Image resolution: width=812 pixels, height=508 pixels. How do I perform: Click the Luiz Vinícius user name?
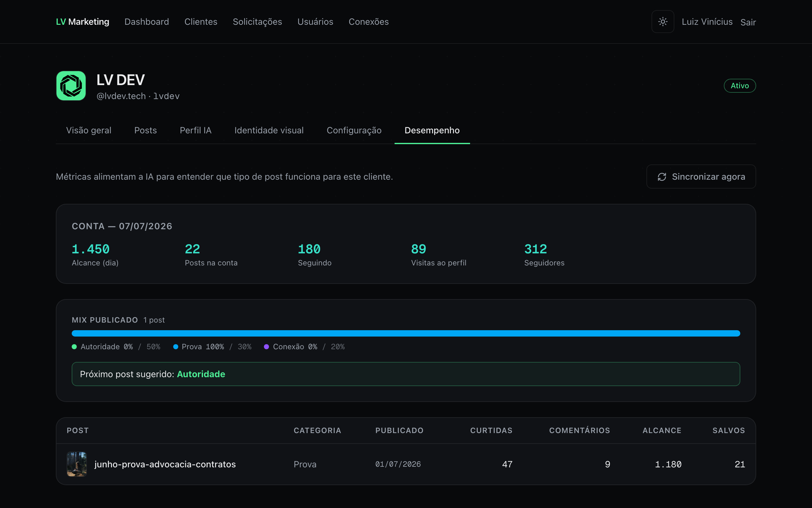[x=707, y=22]
